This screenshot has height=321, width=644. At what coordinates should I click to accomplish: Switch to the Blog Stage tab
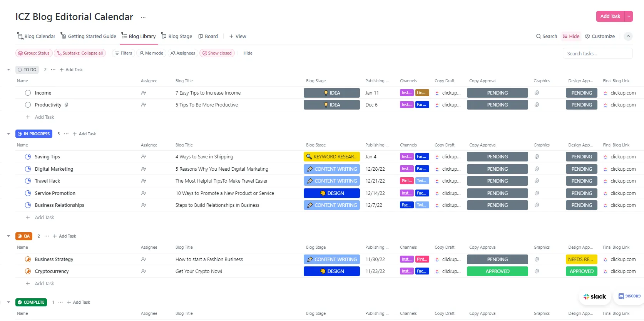point(177,37)
